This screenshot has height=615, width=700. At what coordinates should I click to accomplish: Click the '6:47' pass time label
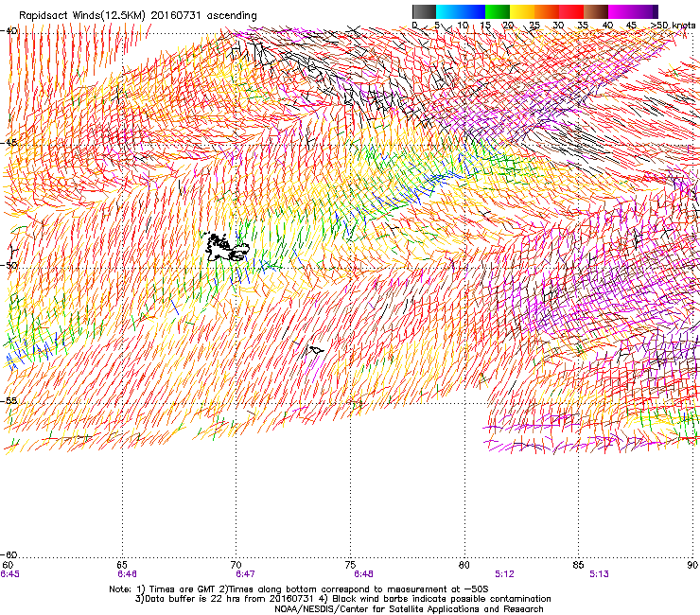(x=245, y=574)
